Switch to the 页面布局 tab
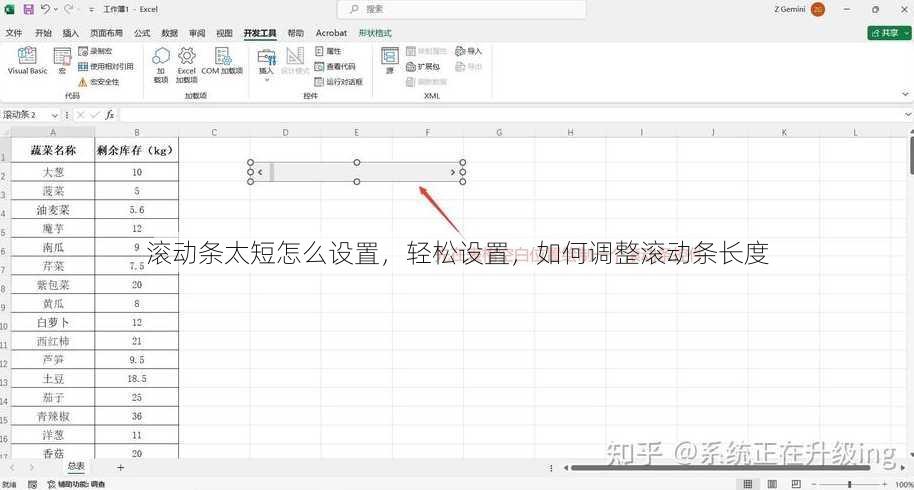Image resolution: width=914 pixels, height=490 pixels. pos(106,33)
